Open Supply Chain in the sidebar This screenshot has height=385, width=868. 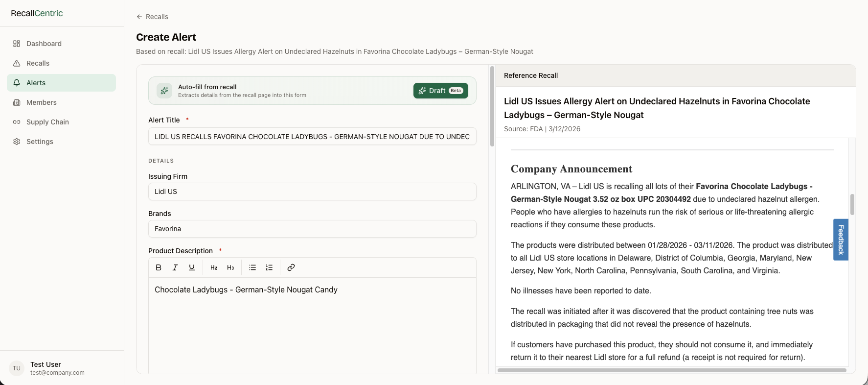click(61, 122)
